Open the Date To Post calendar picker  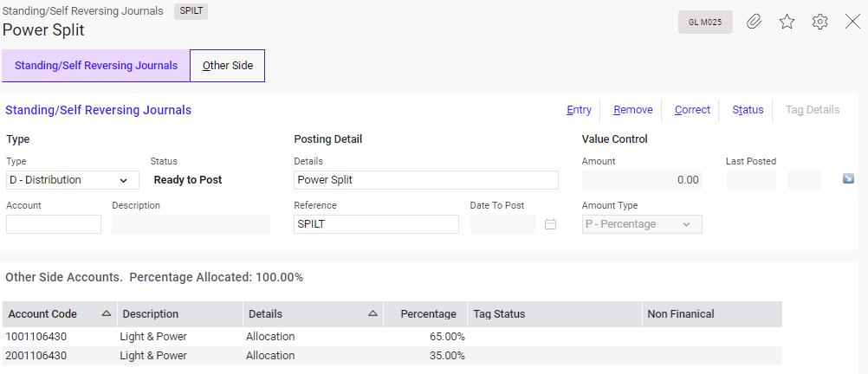(550, 224)
